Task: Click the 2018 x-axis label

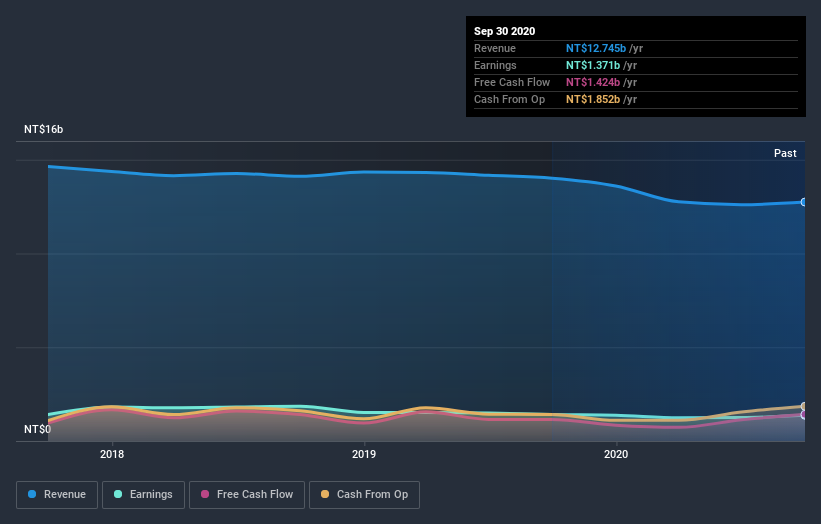Action: click(112, 454)
